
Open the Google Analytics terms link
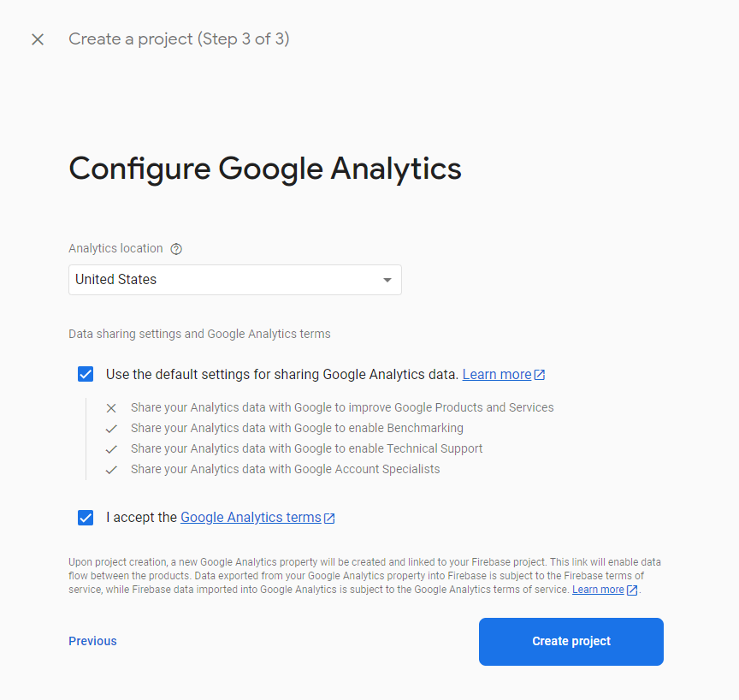[251, 518]
